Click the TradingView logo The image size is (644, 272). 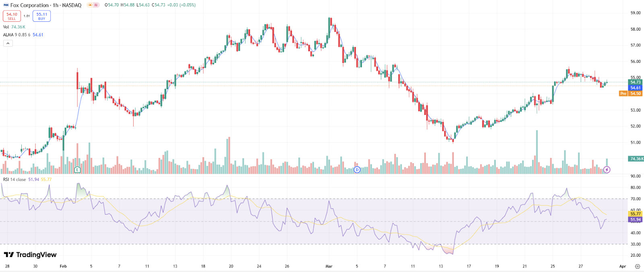pyautogui.click(x=30, y=255)
